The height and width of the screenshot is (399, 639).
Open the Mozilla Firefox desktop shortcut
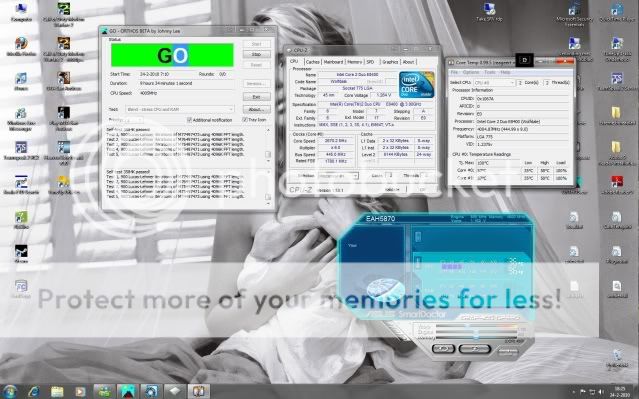pyautogui.click(x=21, y=46)
